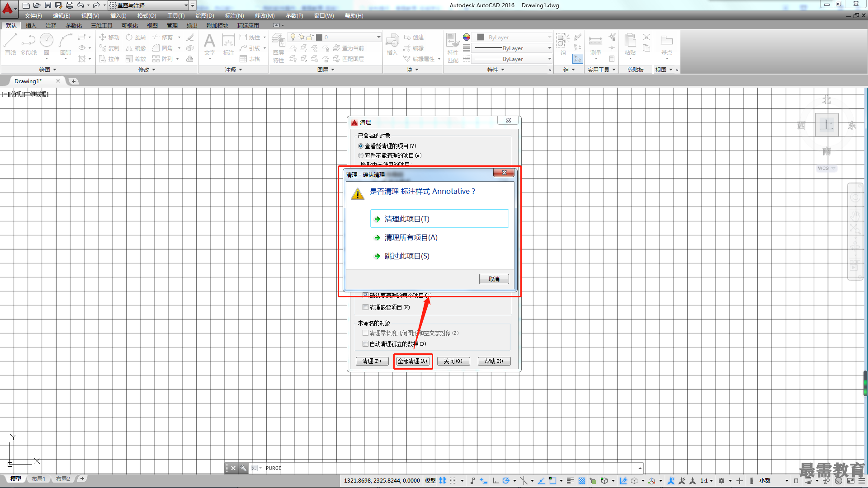This screenshot has width=868, height=488.
Task: Choose 跳过此项目(S) in confirm dialog
Action: 439,256
